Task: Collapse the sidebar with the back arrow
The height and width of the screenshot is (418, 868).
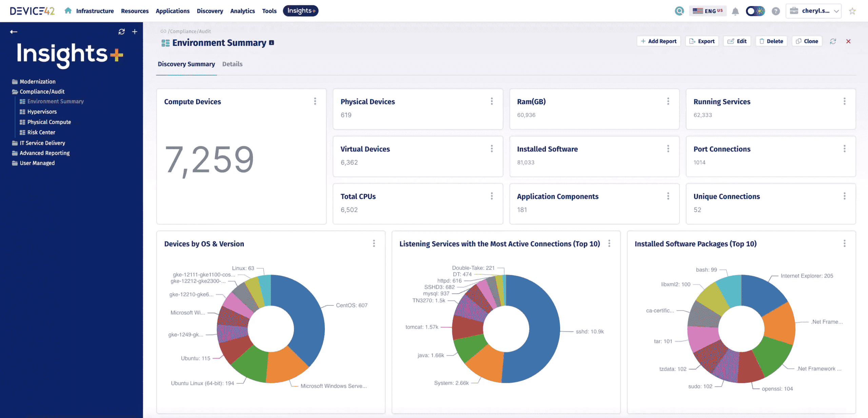Action: click(14, 31)
